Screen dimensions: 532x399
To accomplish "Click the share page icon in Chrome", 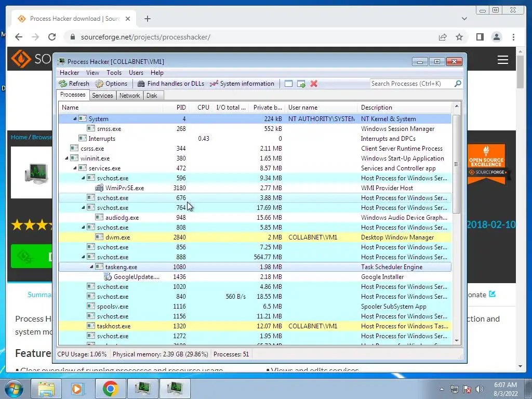I will (443, 37).
